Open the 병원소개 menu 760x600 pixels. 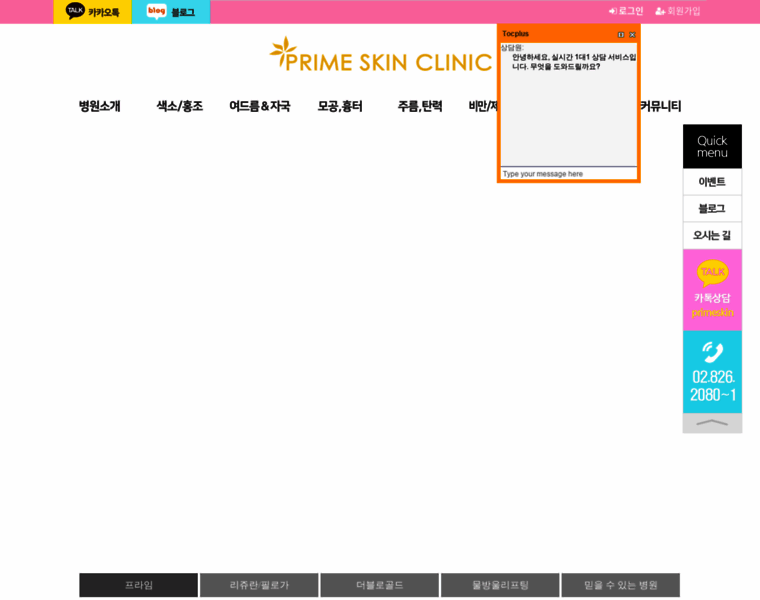coord(100,106)
